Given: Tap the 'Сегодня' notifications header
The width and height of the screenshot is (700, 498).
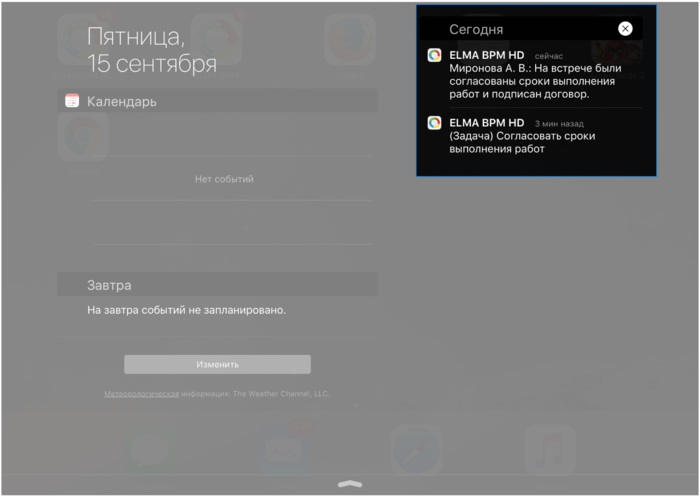Looking at the screenshot, I should pos(531,29).
